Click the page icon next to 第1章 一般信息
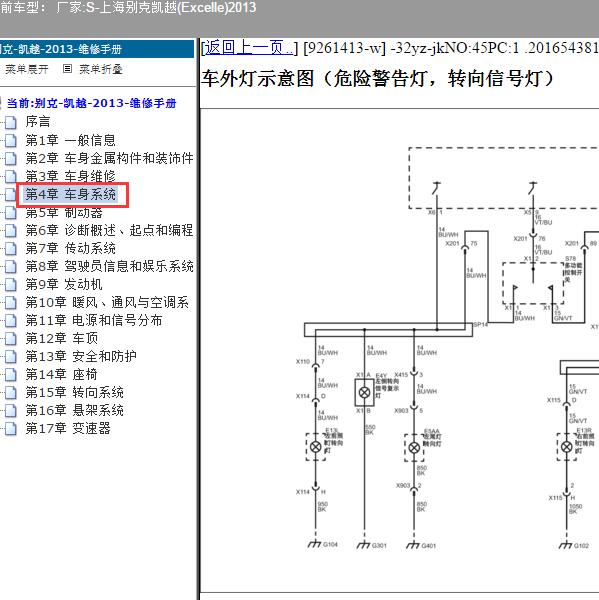The width and height of the screenshot is (599, 600). coord(11,140)
